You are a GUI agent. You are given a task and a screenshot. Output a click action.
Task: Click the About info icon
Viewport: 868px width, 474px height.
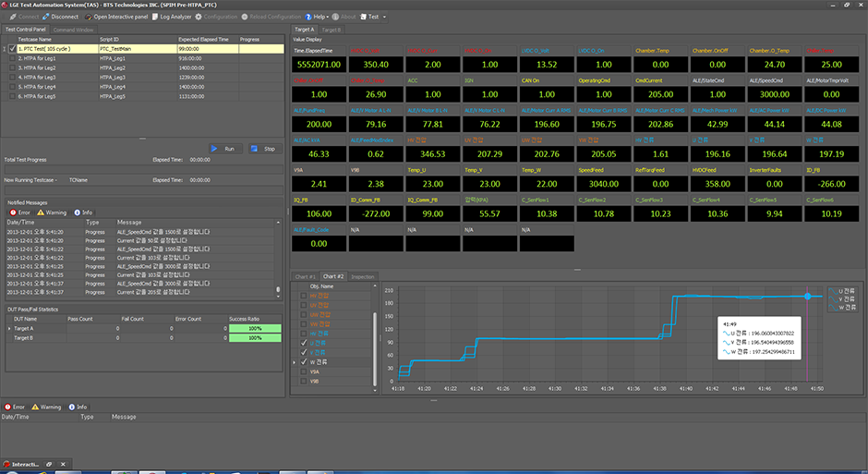point(335,17)
